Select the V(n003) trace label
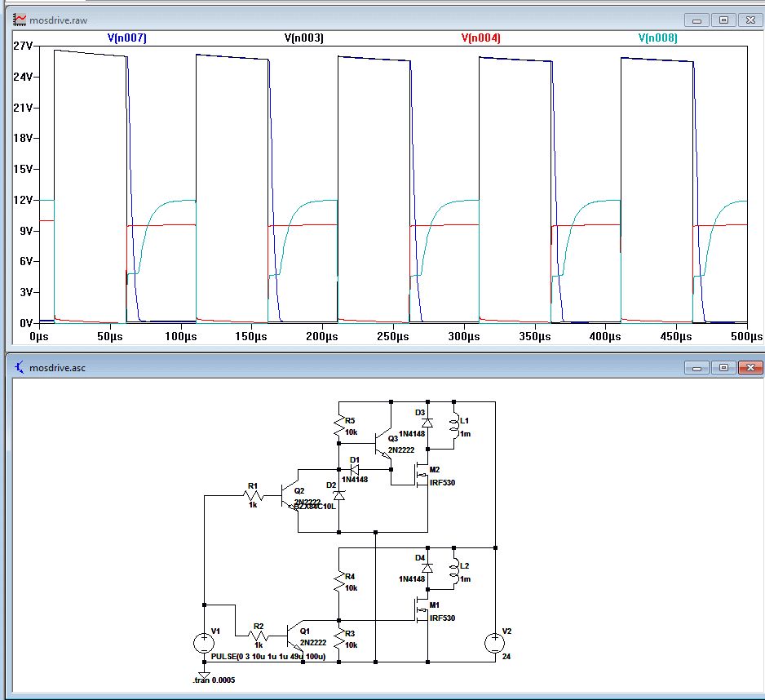 (303, 38)
